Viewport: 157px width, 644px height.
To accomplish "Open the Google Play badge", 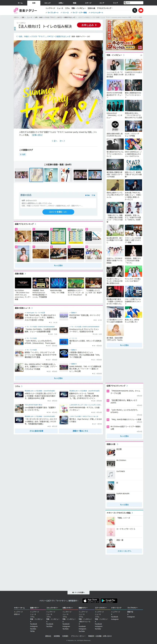I will click(x=109, y=600).
